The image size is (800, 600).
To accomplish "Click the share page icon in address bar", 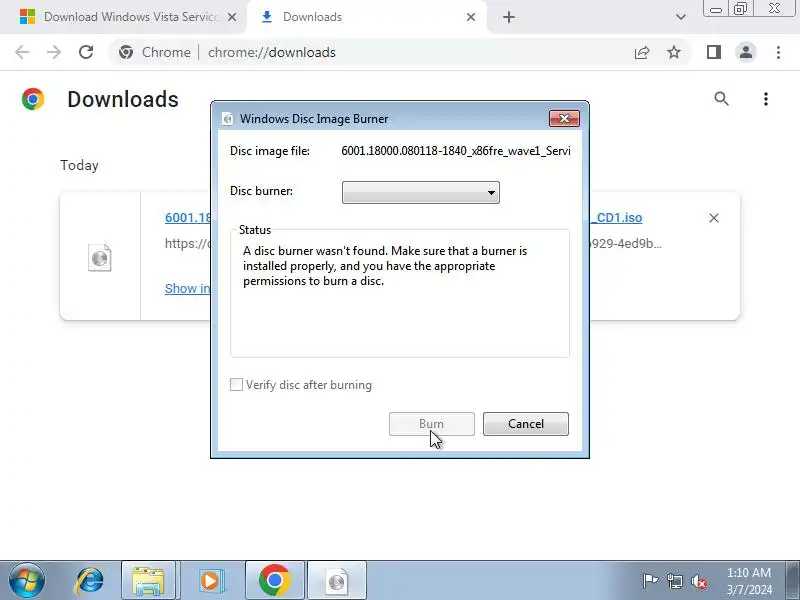I will [642, 52].
